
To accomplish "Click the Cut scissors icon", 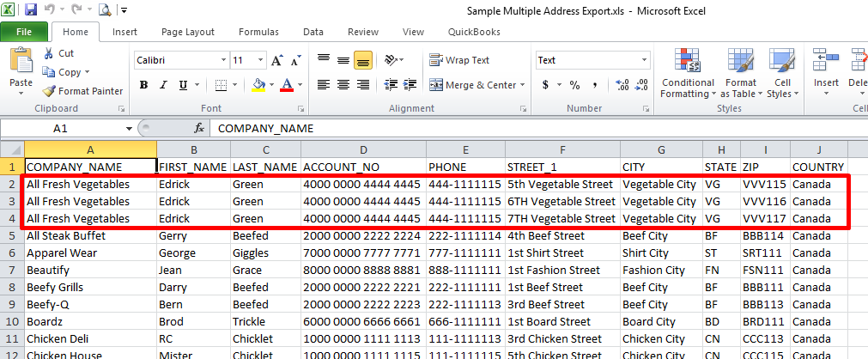I will click(x=49, y=53).
